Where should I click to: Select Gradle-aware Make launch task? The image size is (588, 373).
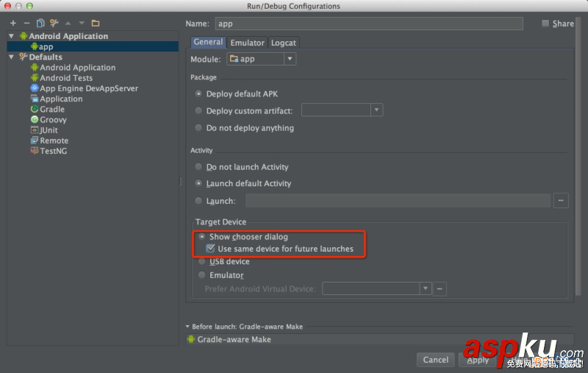pyautogui.click(x=379, y=339)
